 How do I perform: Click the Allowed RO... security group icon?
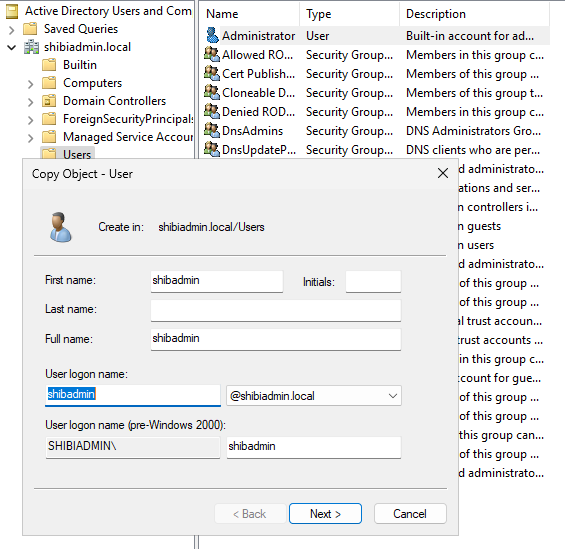(212, 54)
